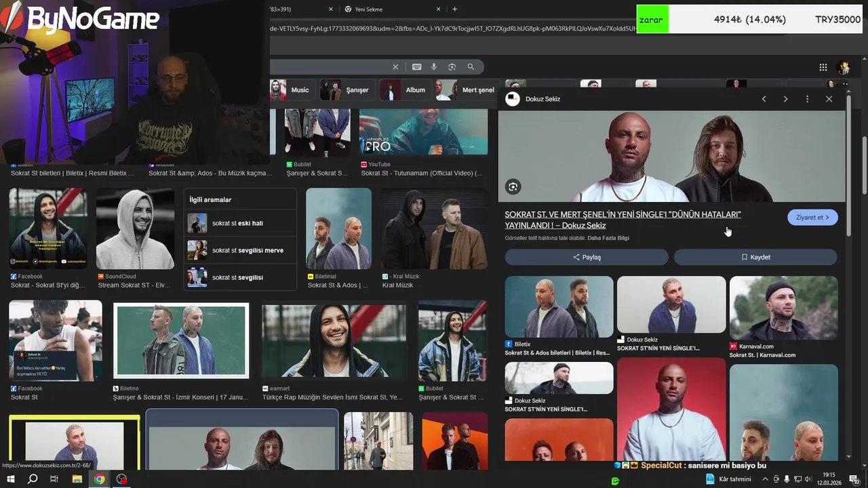The image size is (868, 488).
Task: Open the Karnaval.com related image
Action: (x=784, y=308)
